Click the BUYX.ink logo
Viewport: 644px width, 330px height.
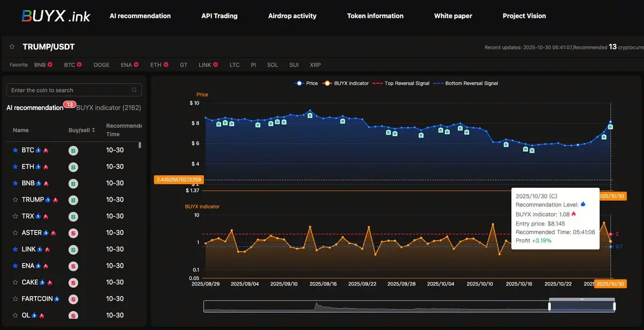(56, 16)
